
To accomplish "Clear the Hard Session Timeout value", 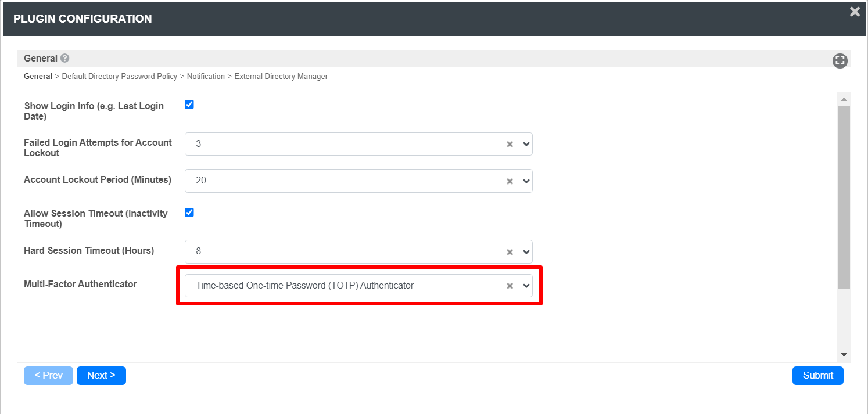I will pos(510,252).
